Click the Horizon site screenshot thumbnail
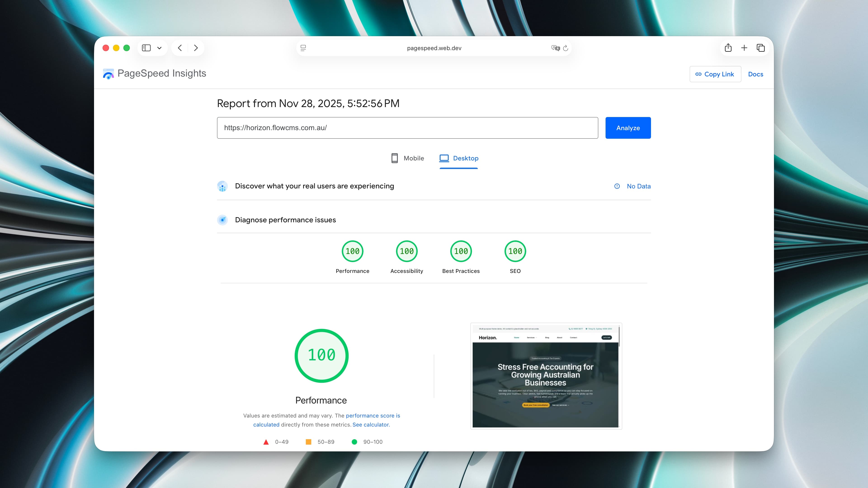868x488 pixels. coord(546,376)
